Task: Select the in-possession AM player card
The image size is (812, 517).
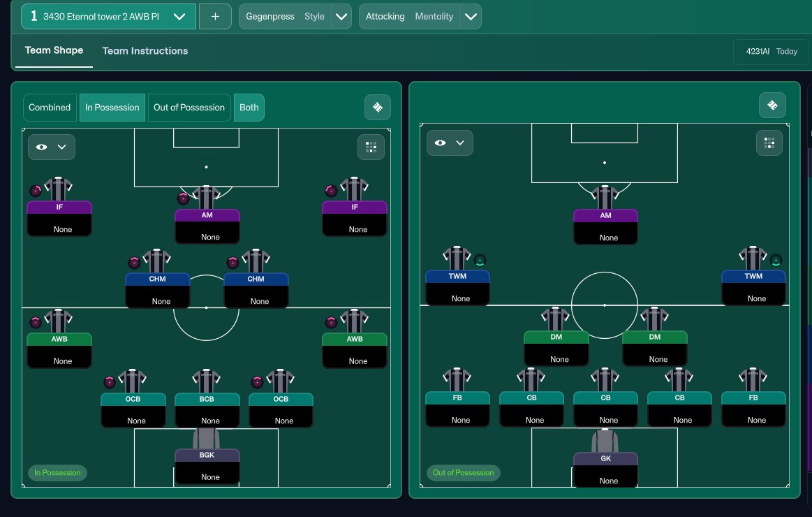Action: coord(207,226)
